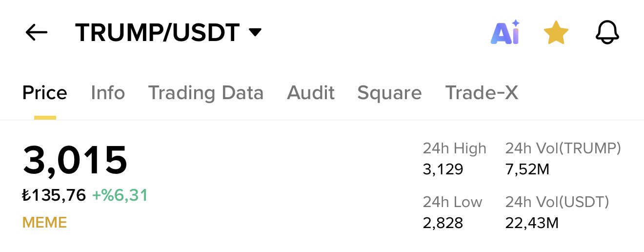Switch to the Square tab

tap(389, 93)
